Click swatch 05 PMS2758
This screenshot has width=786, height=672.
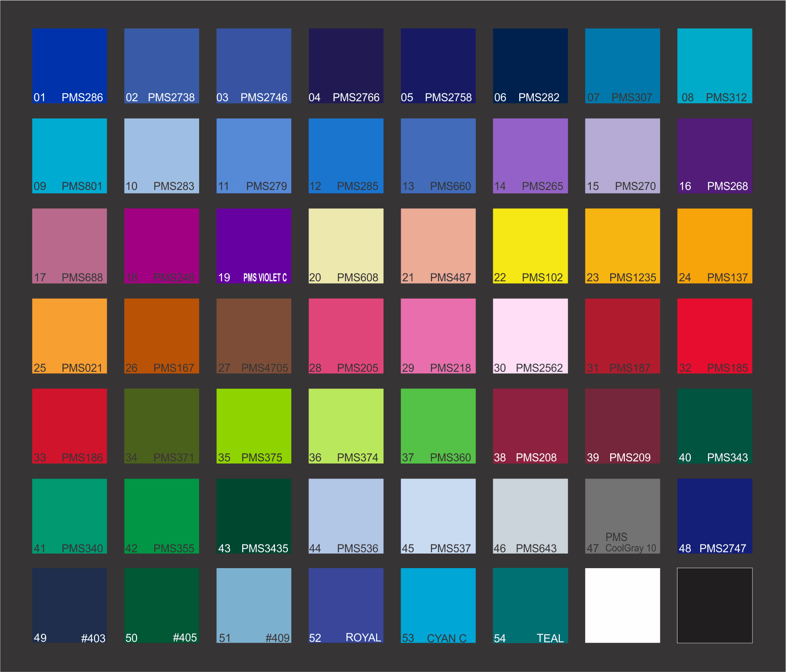tap(438, 66)
